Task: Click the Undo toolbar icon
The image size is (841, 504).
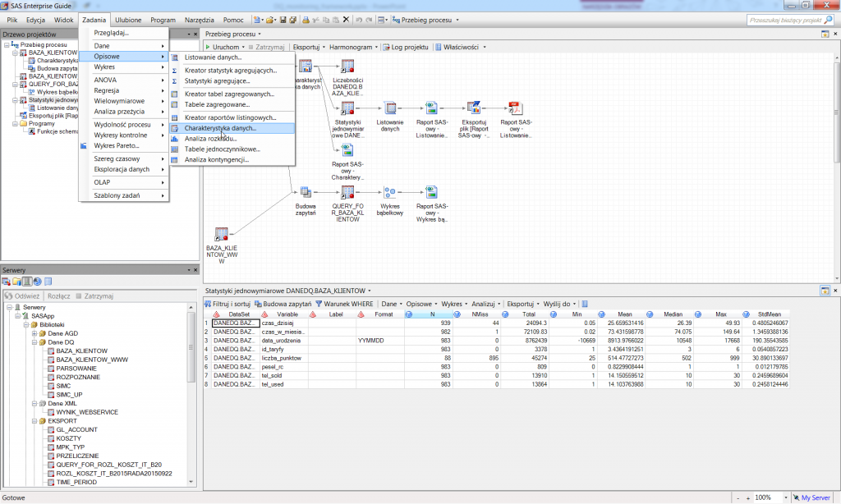Action: pos(359,20)
